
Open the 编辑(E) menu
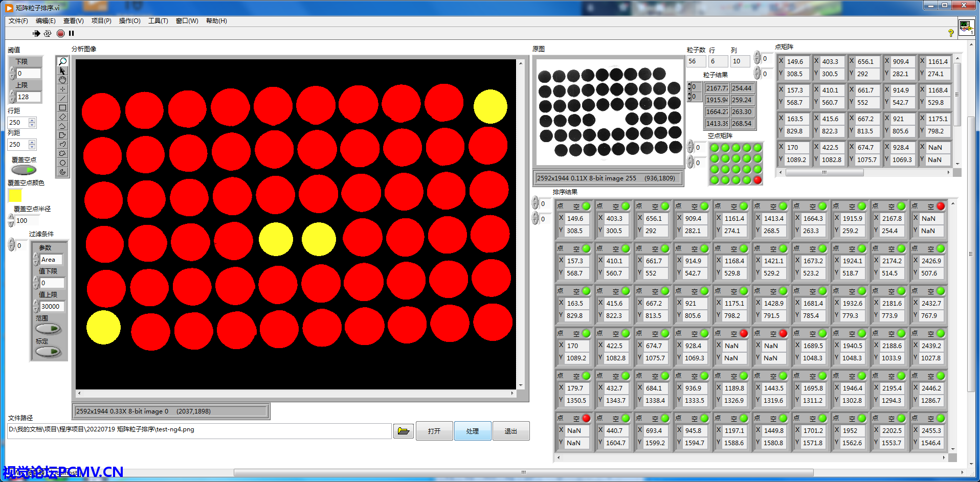[46, 21]
